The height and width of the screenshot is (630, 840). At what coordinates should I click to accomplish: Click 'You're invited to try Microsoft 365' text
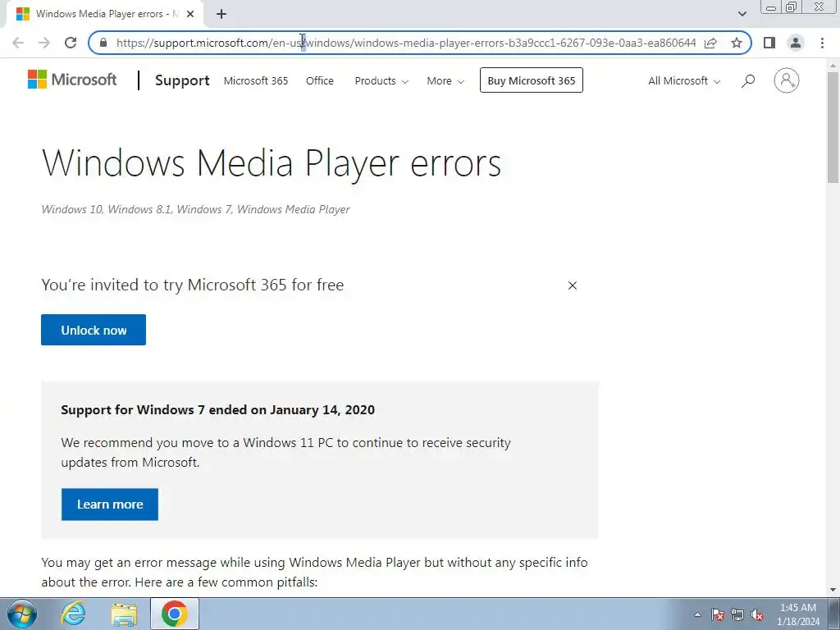pyautogui.click(x=192, y=285)
